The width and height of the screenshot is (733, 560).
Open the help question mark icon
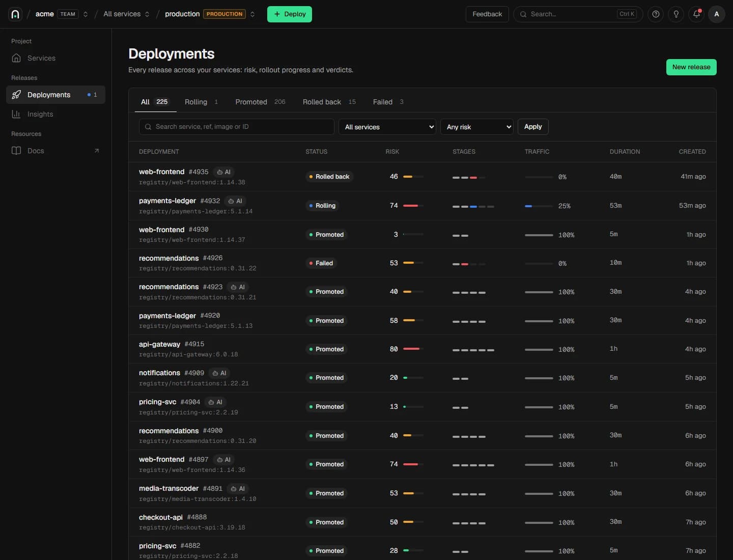coord(656,14)
